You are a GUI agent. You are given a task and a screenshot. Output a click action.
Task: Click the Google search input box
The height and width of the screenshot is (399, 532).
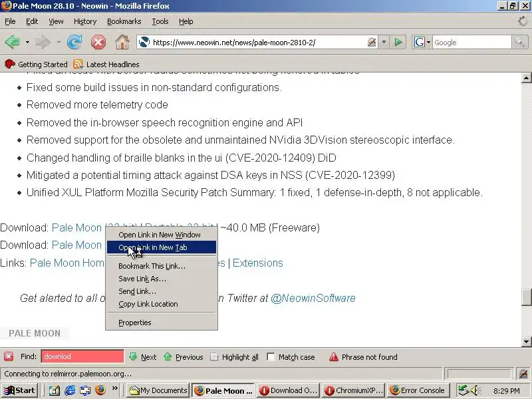pos(471,43)
